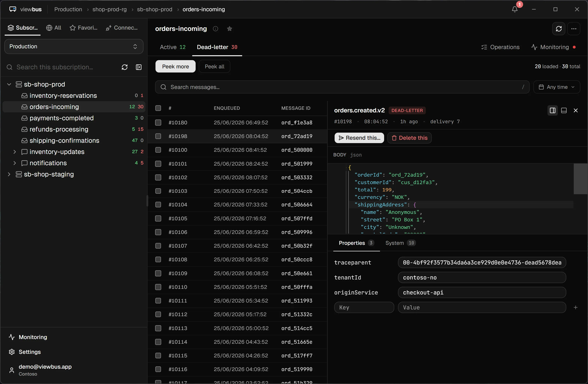Collapse the sidebar panel icon

pos(139,67)
